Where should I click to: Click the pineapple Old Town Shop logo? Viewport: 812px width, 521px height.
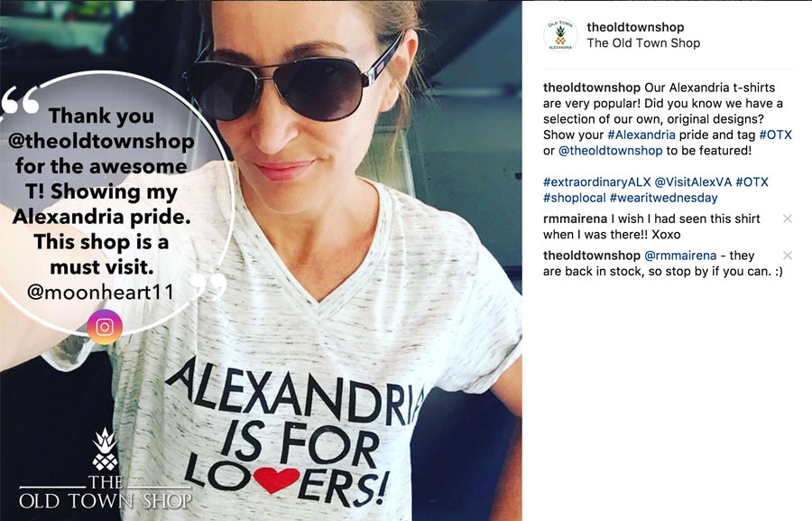(x=106, y=470)
